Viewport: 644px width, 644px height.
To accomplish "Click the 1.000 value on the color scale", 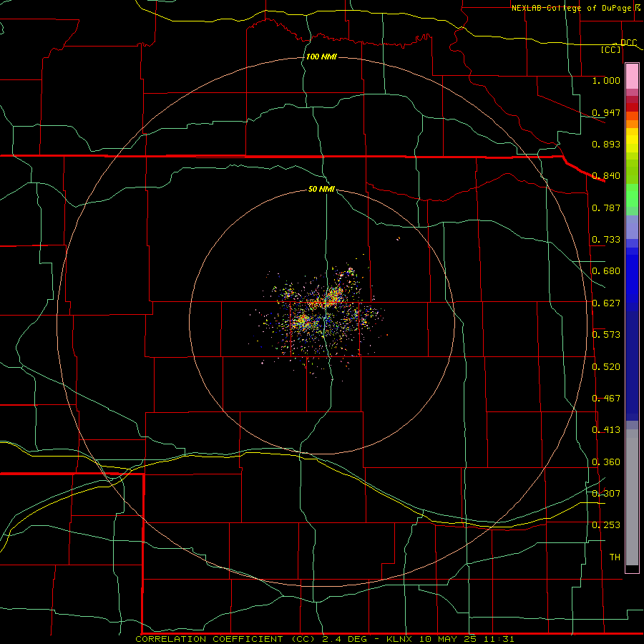I will pos(606,80).
